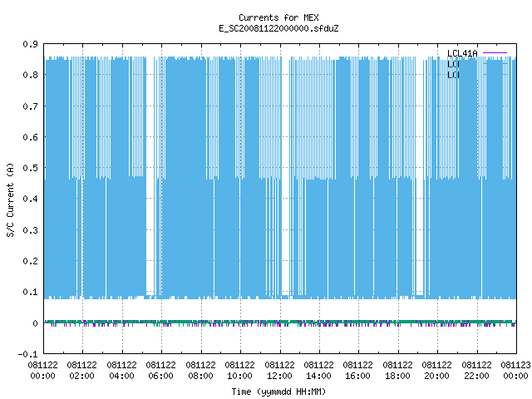
Task: Click the date label '081123' on x-axis
Action: [x=515, y=365]
